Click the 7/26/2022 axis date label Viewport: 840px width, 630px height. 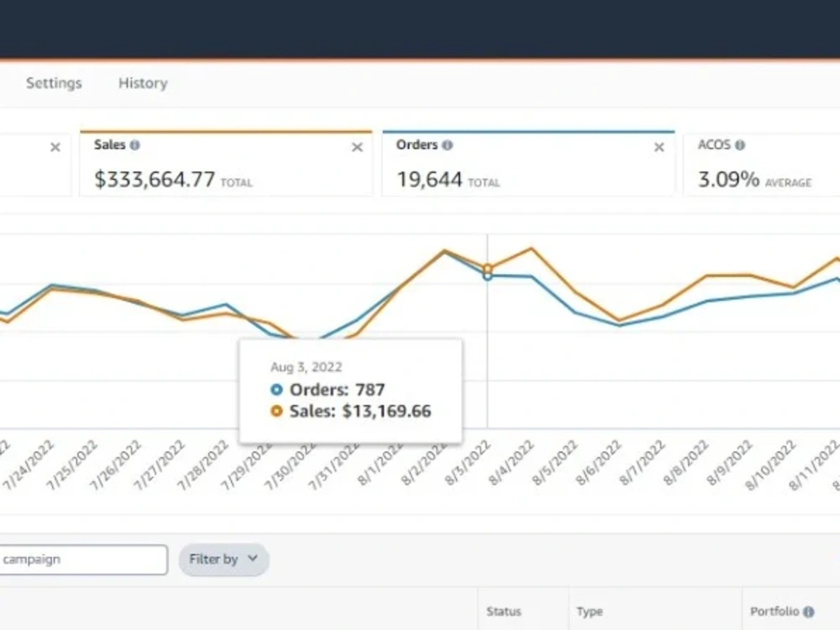point(115,465)
